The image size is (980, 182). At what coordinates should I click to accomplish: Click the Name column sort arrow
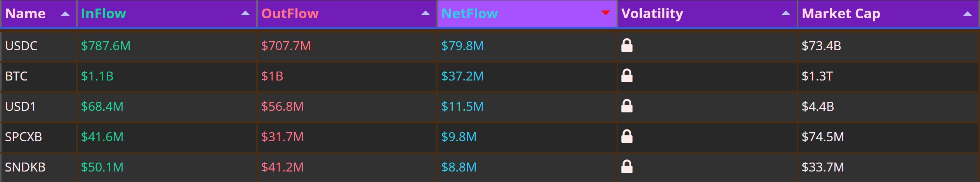coord(65,14)
